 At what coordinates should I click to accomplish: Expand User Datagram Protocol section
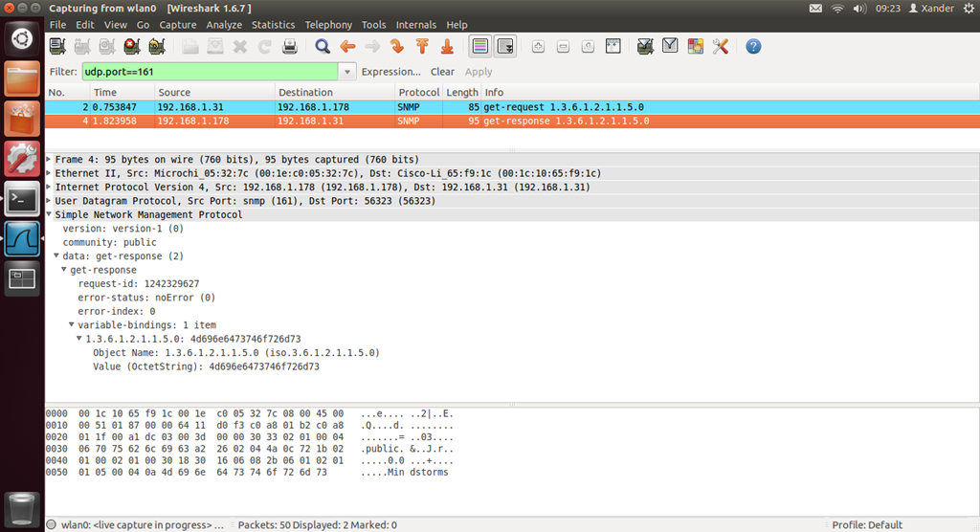pos(49,201)
